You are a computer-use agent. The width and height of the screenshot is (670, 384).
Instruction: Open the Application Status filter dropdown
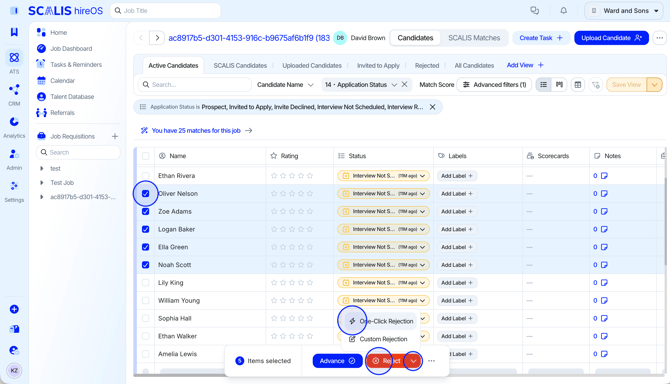pyautogui.click(x=361, y=85)
